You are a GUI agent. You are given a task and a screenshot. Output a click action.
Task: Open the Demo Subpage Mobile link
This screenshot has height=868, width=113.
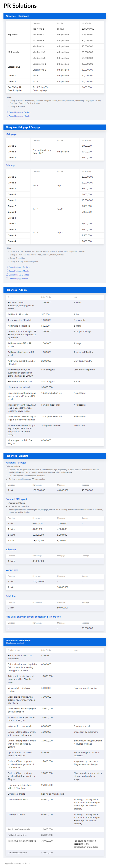(18, 279)
